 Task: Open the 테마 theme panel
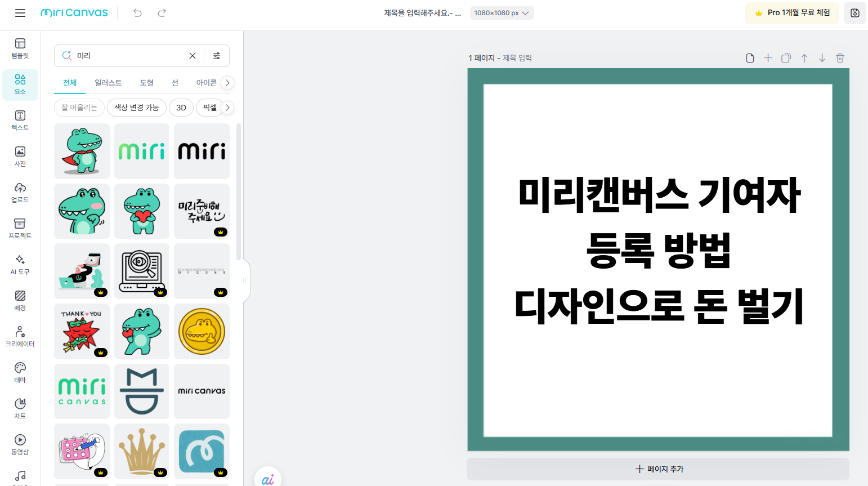tap(20, 373)
